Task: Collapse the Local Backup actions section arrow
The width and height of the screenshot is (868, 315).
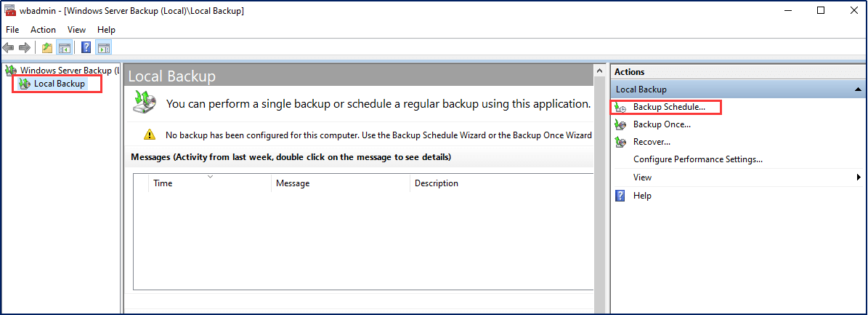Action: coord(858,89)
